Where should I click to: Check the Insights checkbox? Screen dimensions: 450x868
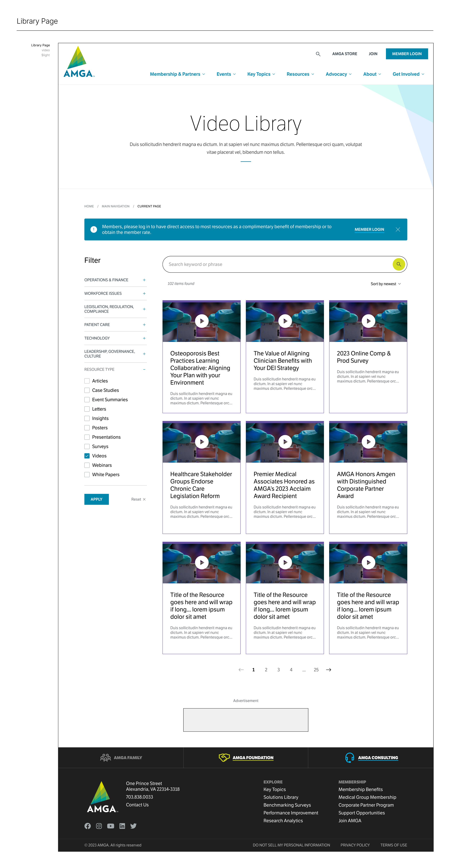click(x=87, y=418)
